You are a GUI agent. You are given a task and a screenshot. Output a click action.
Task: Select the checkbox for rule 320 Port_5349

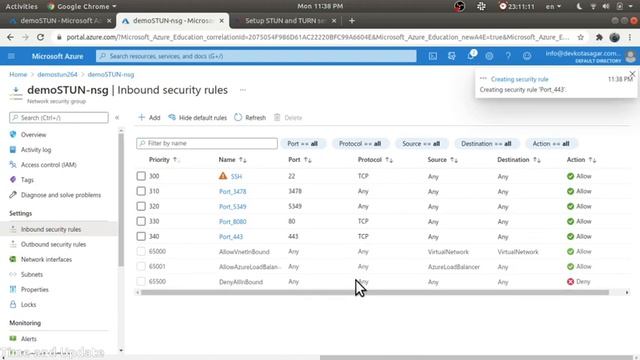pos(141,206)
